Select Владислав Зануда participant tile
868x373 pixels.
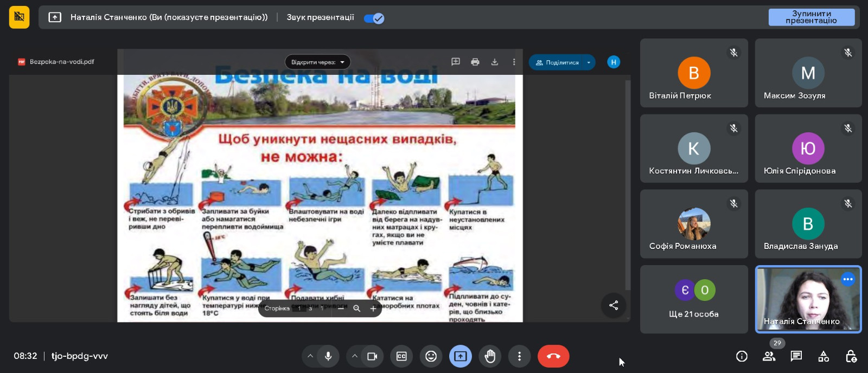808,224
